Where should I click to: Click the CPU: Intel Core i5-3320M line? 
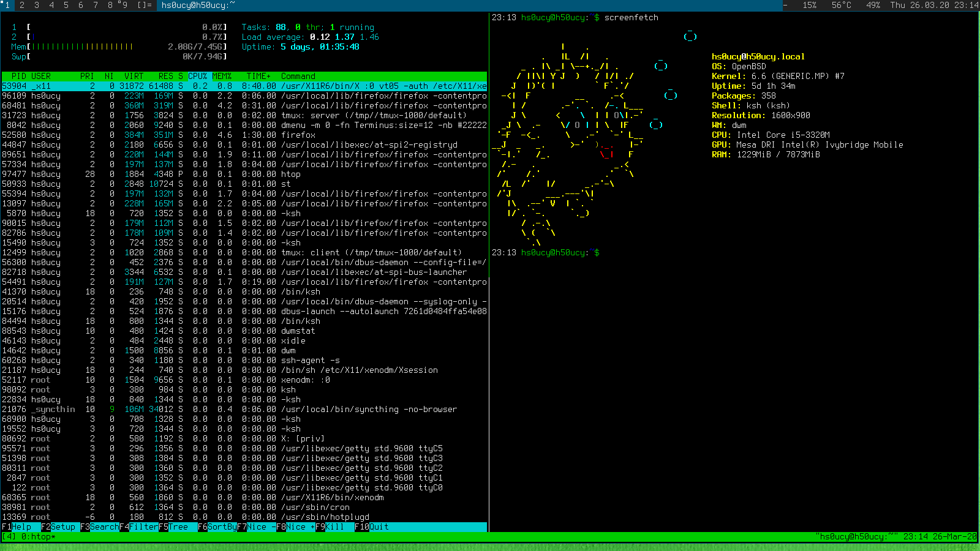click(771, 135)
